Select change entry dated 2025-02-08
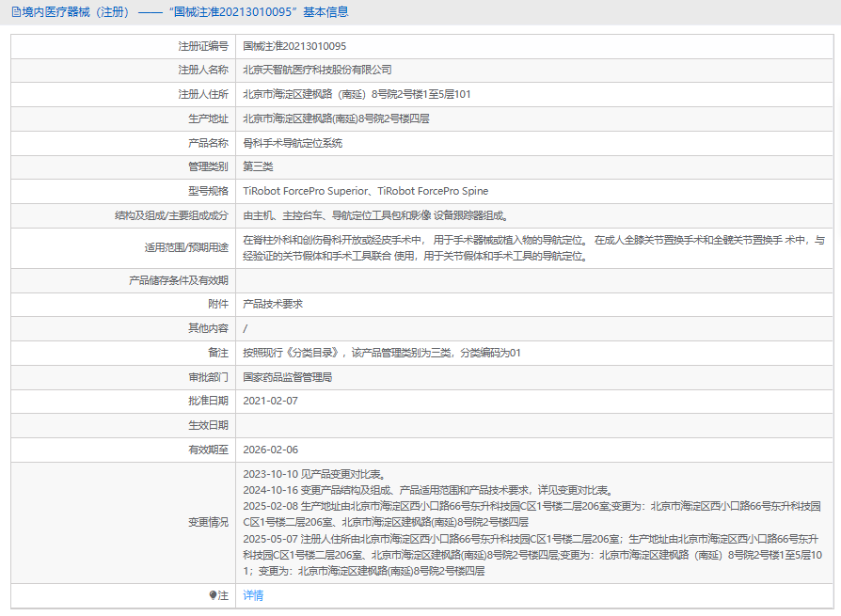Image resolution: width=841 pixels, height=616 pixels. coord(532,514)
